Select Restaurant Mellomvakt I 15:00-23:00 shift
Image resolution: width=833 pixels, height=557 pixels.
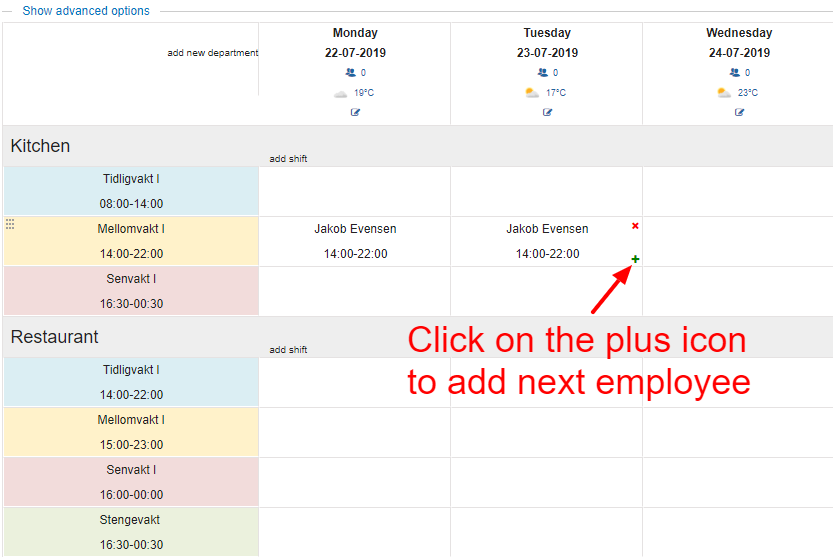click(131, 432)
